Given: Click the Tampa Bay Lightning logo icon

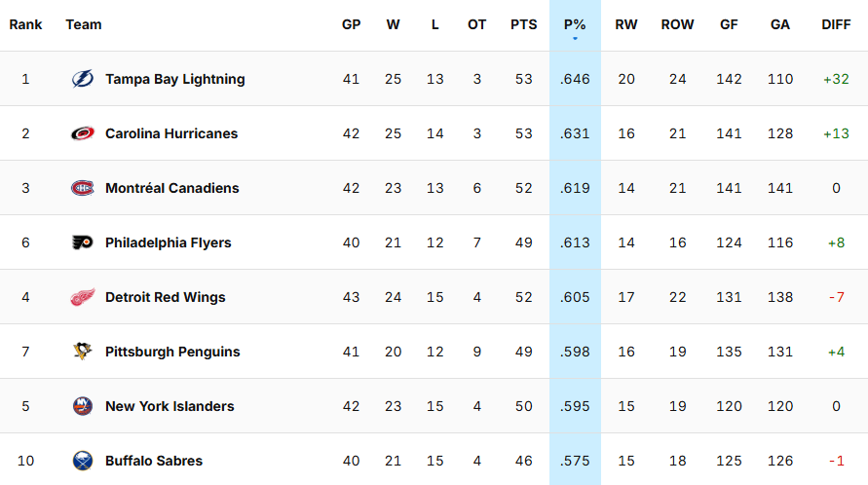Looking at the screenshot, I should pyautogui.click(x=83, y=80).
